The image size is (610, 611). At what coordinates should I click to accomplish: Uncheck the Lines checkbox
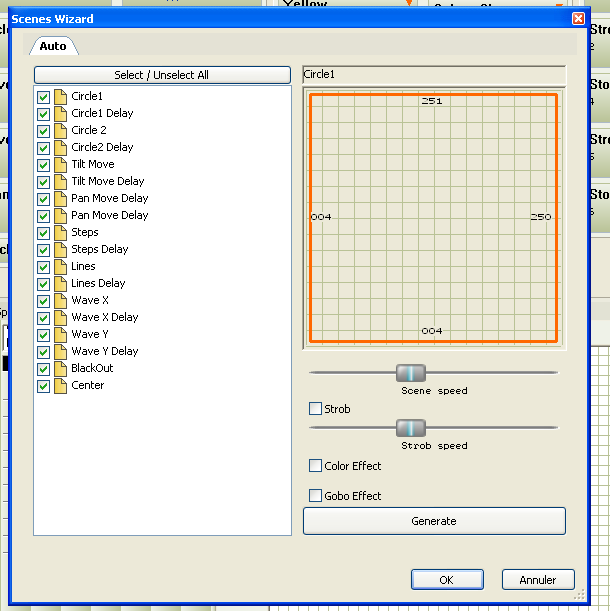(x=44, y=267)
